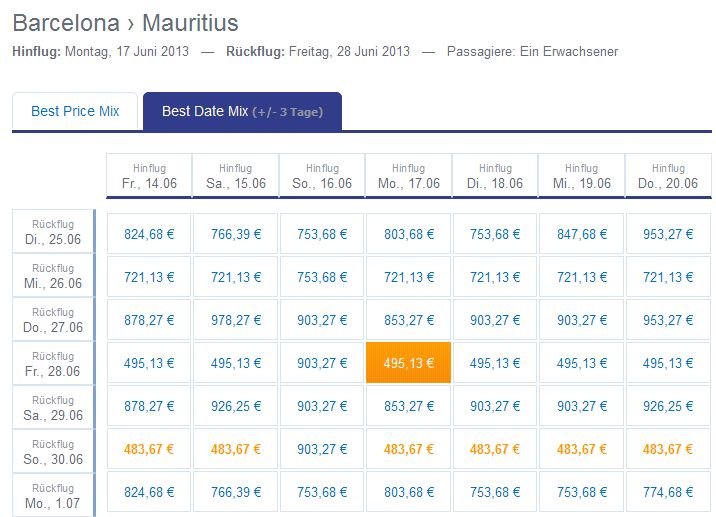
Task: Click Hinflug So., 16.06 column header
Action: tap(322, 176)
